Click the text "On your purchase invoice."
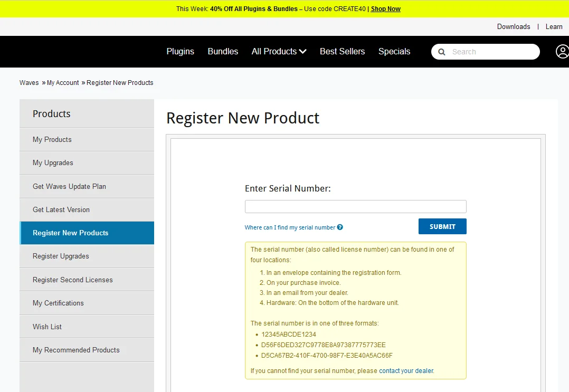 pyautogui.click(x=304, y=282)
